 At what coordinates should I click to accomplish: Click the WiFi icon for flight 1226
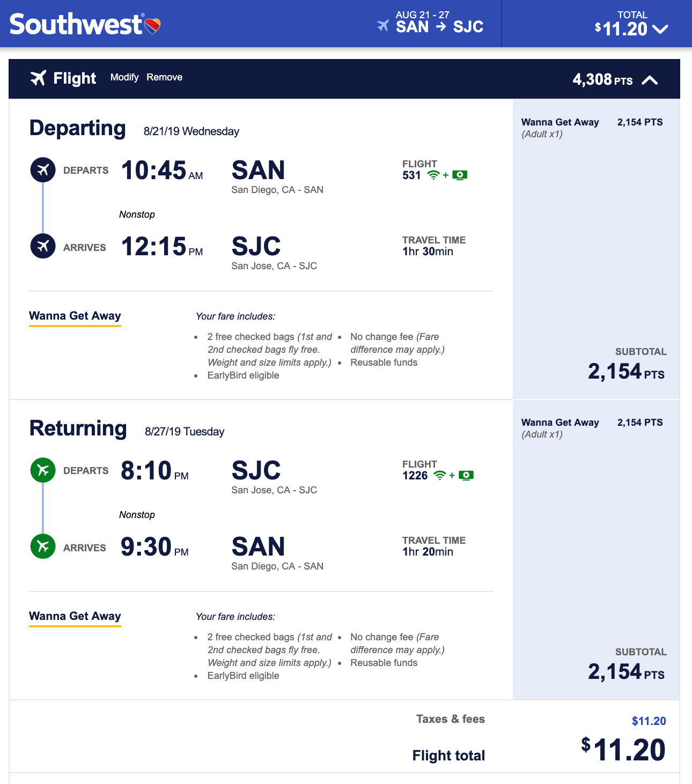coord(440,476)
